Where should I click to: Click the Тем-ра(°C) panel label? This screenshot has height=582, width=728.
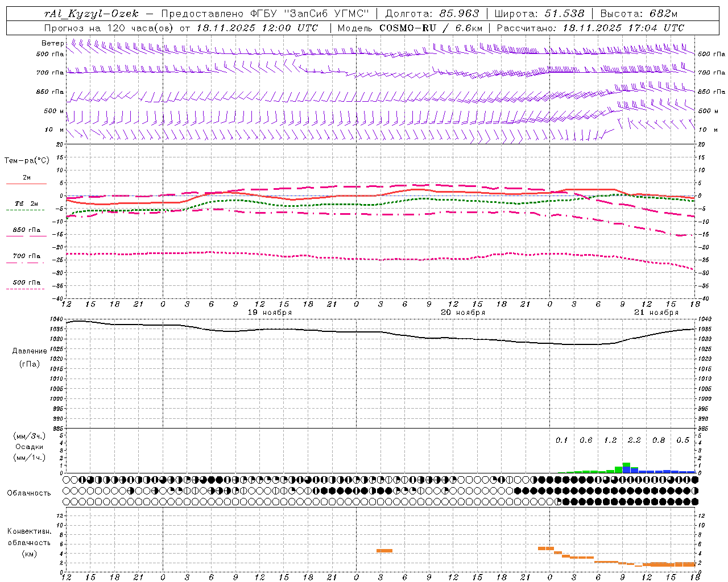[27, 161]
